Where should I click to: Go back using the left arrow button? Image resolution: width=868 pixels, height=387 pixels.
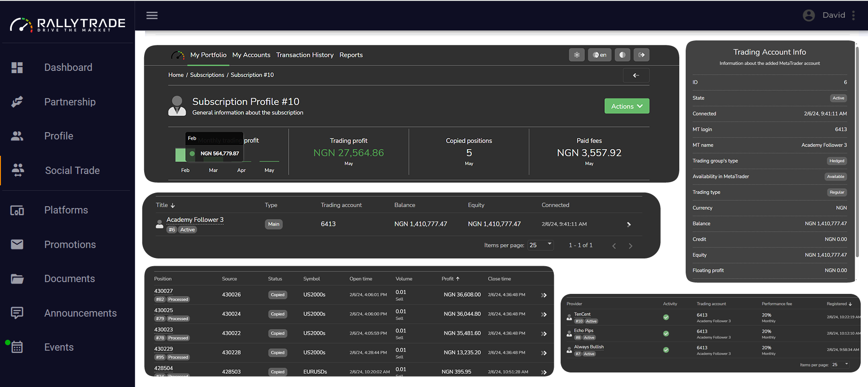click(636, 75)
